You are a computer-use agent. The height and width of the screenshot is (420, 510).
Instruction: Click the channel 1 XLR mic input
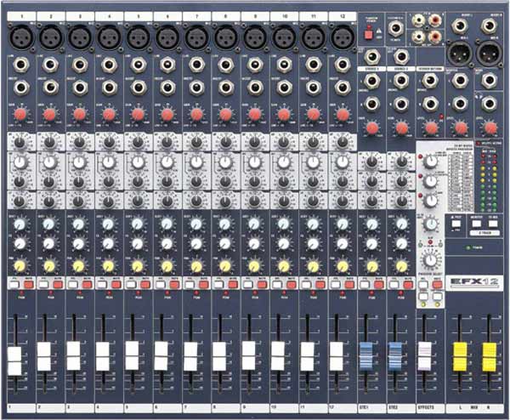[x=21, y=37]
